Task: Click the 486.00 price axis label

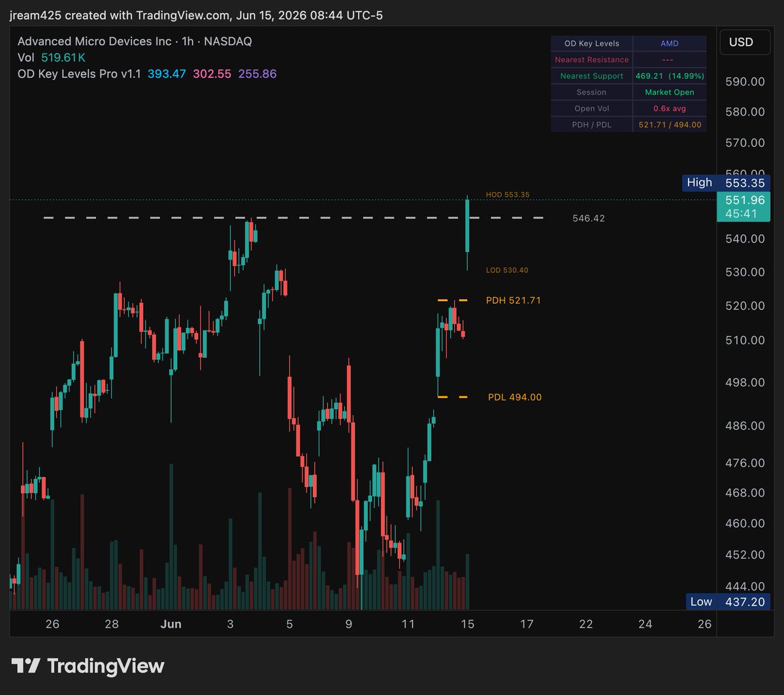Action: click(x=745, y=426)
